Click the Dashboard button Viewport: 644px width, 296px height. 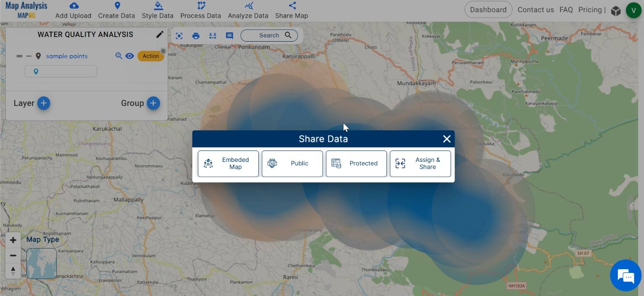coord(488,10)
